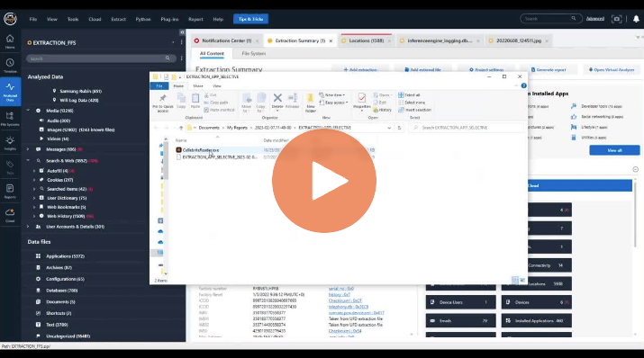644x358 pixels.
Task: Open the Tags sidebar icon
Action: point(10,167)
